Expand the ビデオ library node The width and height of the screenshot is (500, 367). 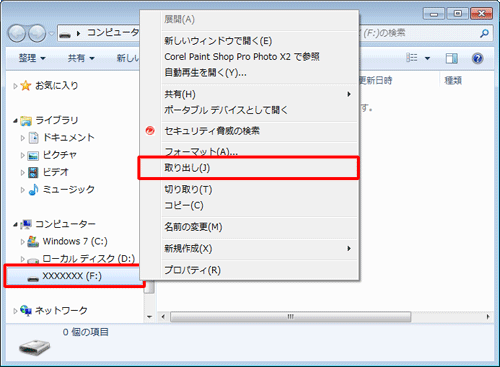coord(22,173)
